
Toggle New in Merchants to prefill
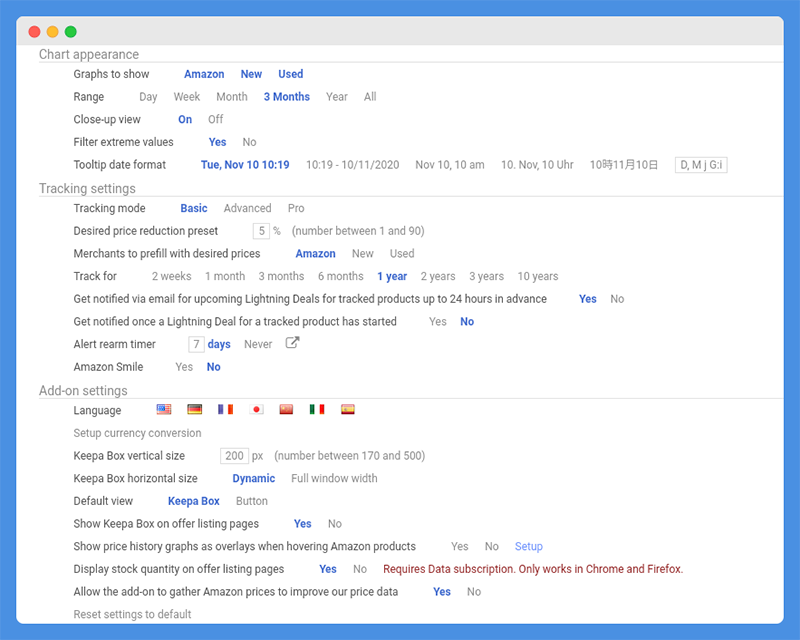[x=363, y=254]
